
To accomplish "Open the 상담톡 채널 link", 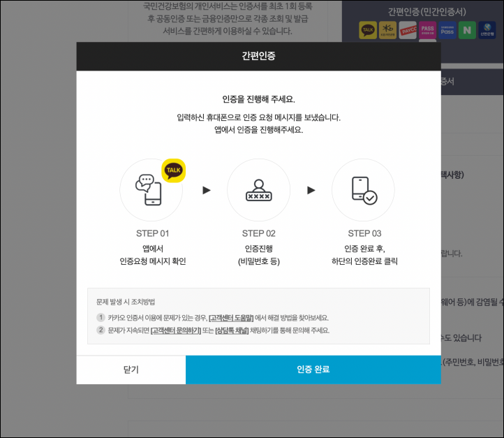I will coord(232,330).
